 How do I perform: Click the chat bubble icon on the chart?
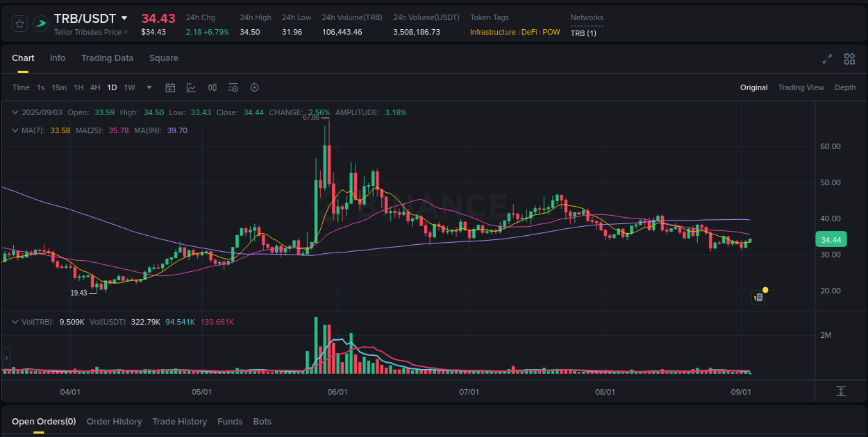click(x=758, y=297)
